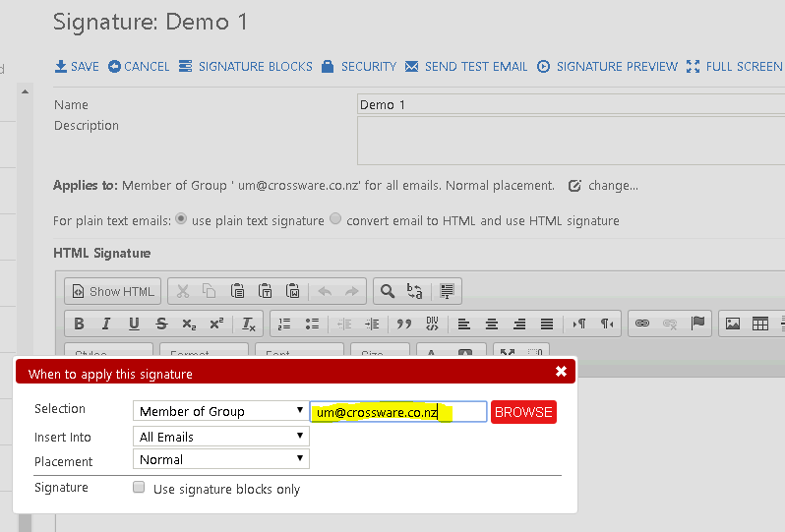Open the Find magnifier tool
The image size is (785, 532).
coord(388,291)
